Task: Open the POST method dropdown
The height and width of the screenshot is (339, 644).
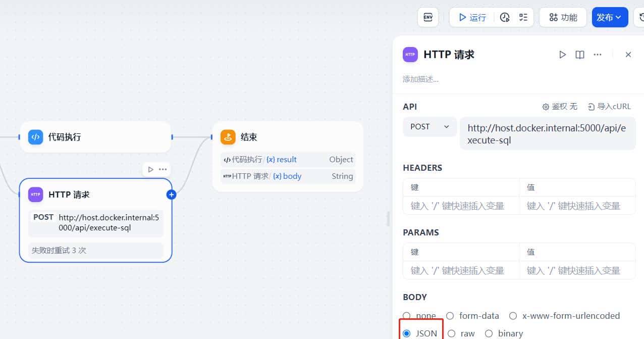Action: click(430, 127)
